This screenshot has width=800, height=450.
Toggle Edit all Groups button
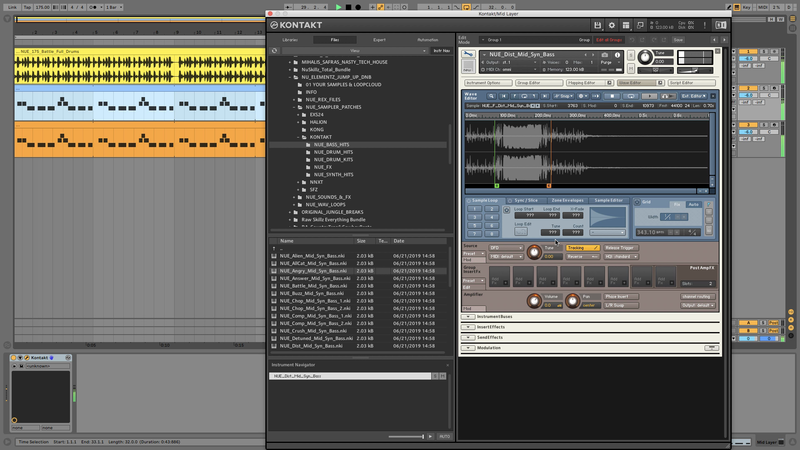(x=609, y=40)
